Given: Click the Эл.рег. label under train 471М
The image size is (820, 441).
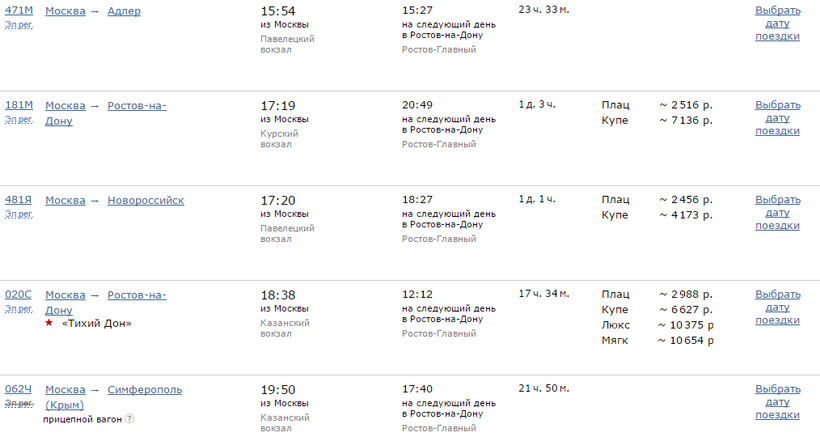Looking at the screenshot, I should pyautogui.click(x=18, y=24).
